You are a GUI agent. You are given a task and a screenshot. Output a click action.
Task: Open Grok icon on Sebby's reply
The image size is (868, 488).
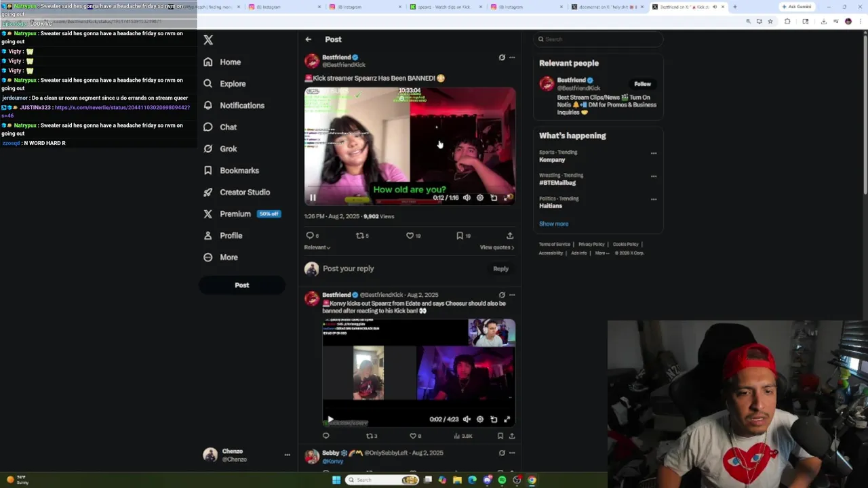click(x=502, y=453)
